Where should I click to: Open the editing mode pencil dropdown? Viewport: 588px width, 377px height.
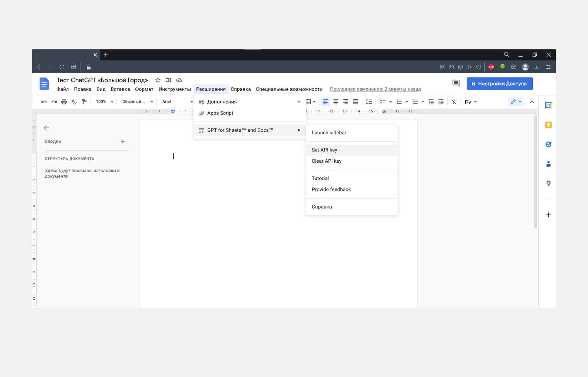pyautogui.click(x=516, y=102)
